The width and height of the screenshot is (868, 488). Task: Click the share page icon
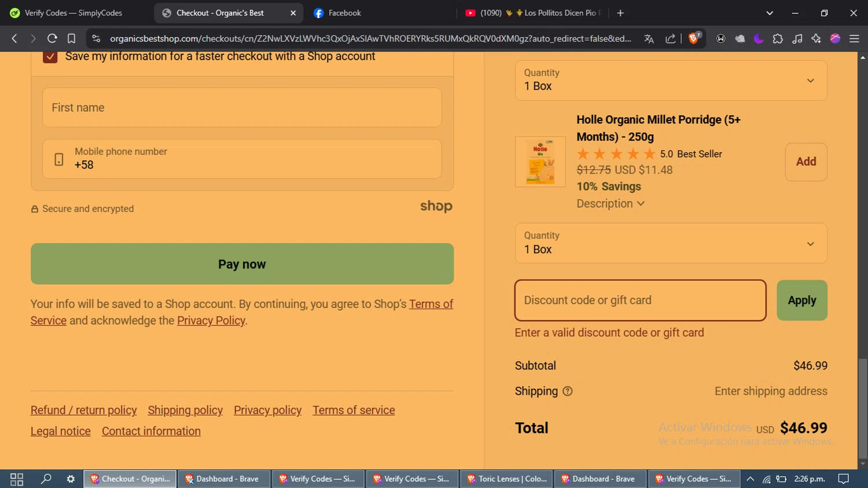pos(670,39)
